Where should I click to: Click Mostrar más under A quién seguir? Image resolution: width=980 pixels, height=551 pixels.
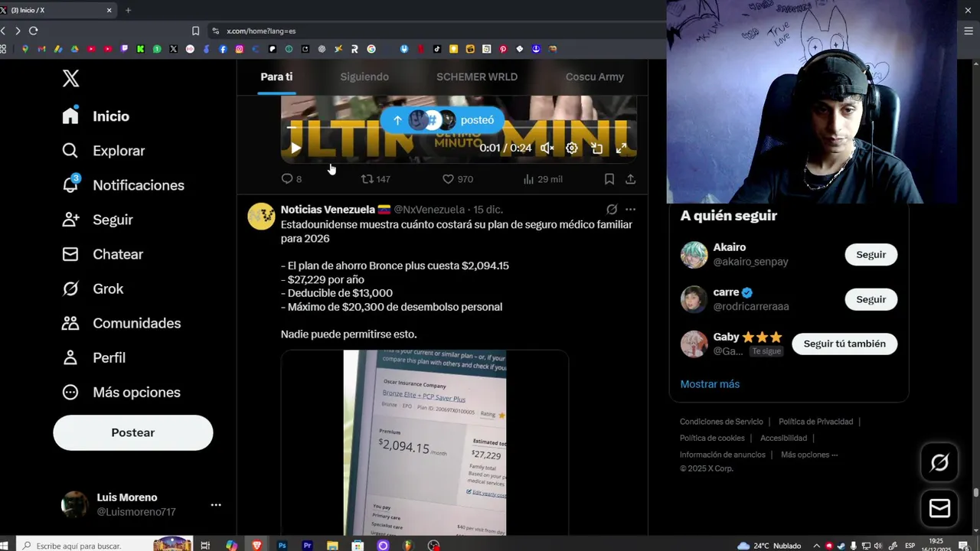click(x=710, y=384)
